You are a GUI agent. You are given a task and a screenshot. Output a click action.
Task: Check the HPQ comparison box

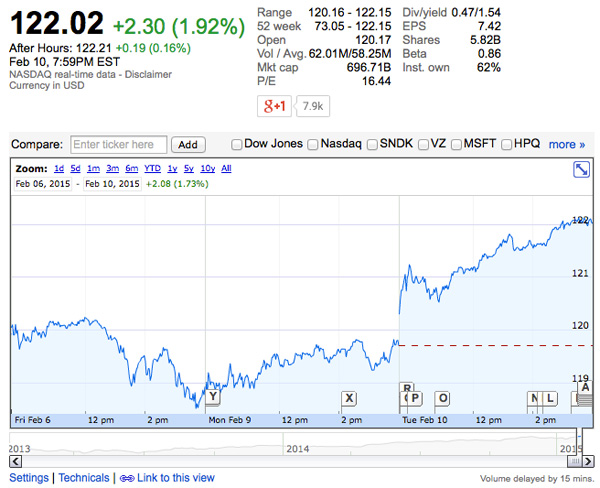[x=507, y=145]
